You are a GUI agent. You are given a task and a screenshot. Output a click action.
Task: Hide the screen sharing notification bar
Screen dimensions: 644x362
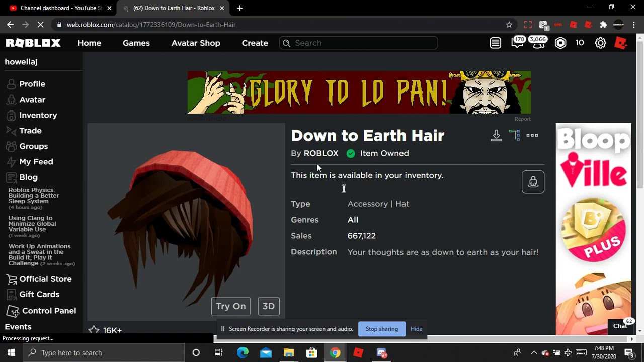click(x=416, y=329)
